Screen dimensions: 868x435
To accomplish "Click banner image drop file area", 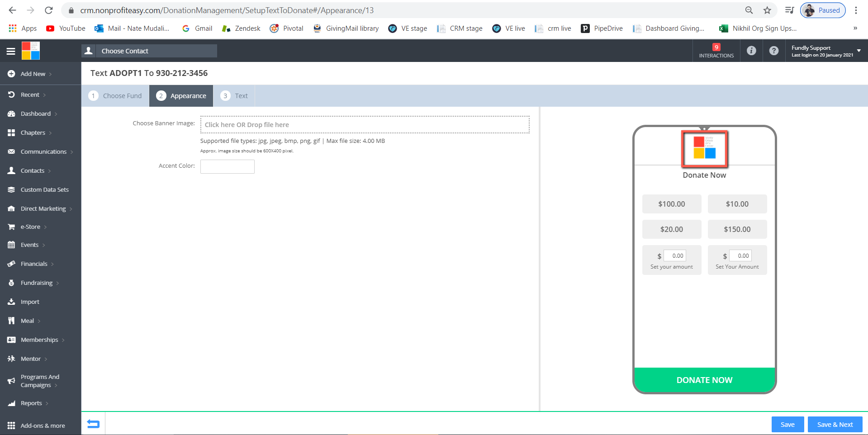I will click(365, 125).
